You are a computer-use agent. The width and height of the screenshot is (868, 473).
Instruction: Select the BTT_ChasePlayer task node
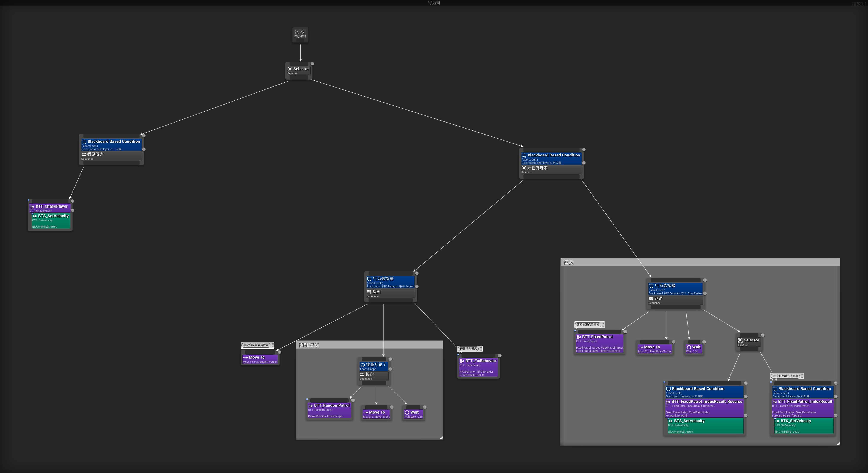point(51,206)
